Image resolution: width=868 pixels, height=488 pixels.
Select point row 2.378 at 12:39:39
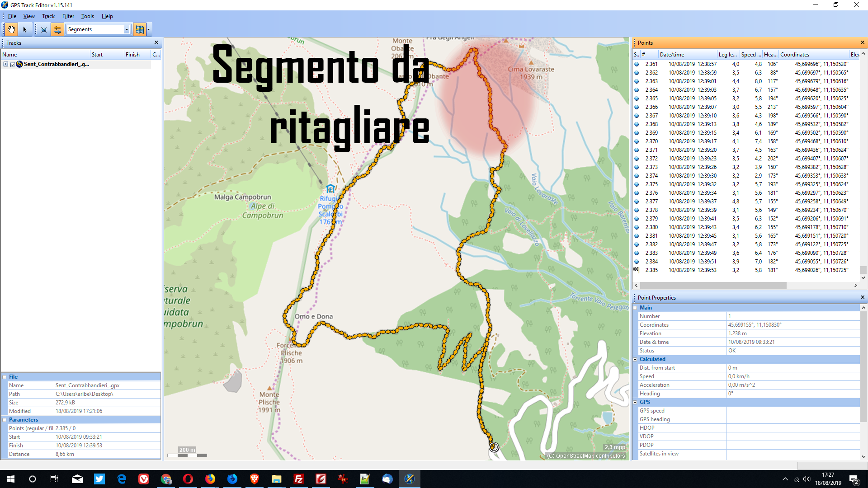(746, 210)
